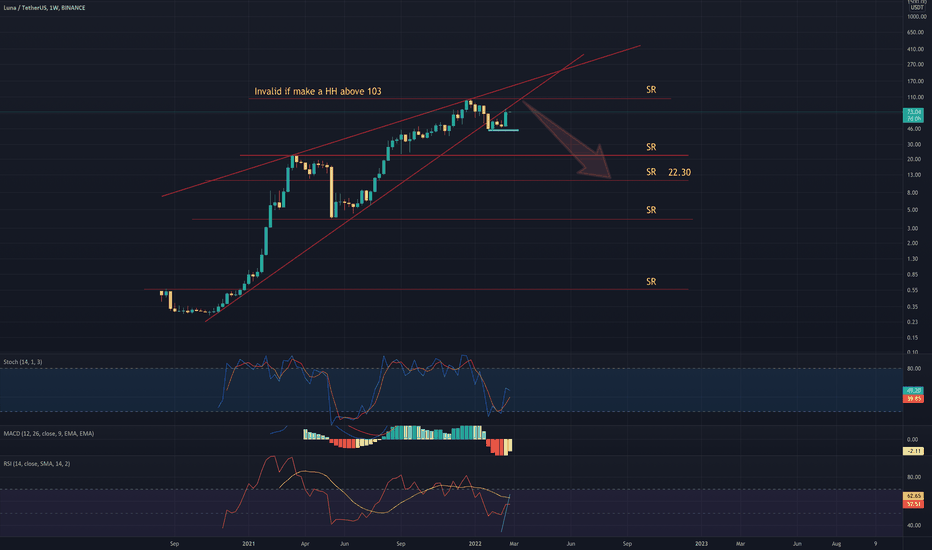
Task: Click the MACD histogram value tag -2.11
Action: [x=913, y=451]
